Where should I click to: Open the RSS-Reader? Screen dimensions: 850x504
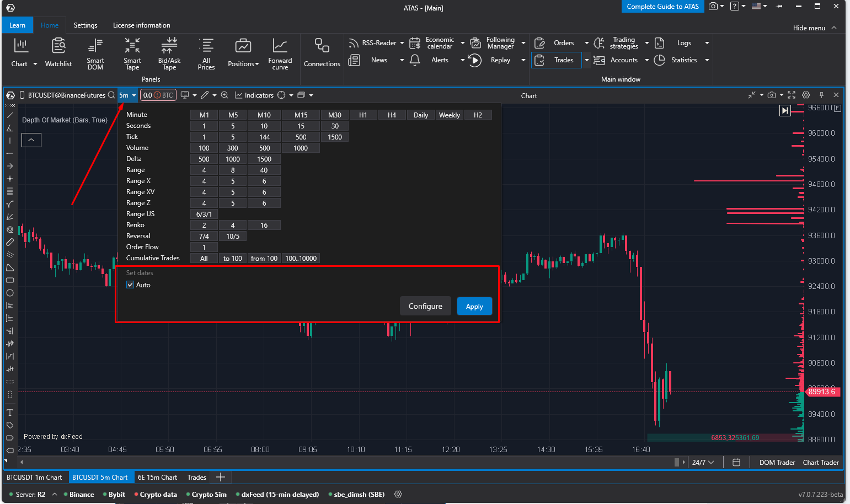click(372, 43)
